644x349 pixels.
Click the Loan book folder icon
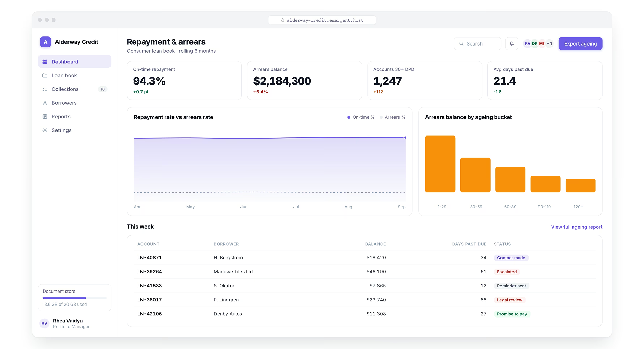pyautogui.click(x=45, y=75)
